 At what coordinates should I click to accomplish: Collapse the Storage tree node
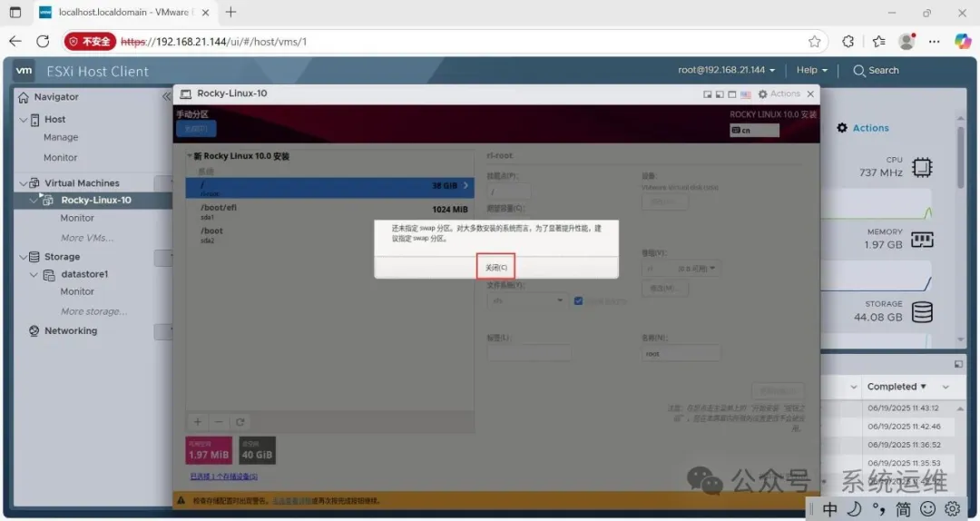(x=23, y=257)
